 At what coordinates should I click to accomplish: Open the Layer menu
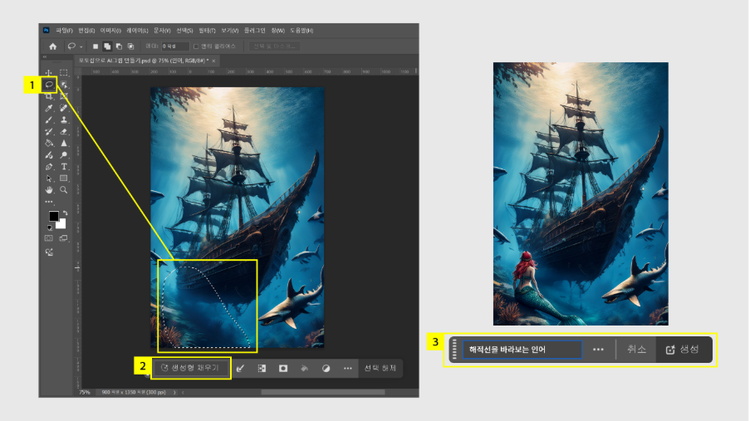(x=137, y=31)
